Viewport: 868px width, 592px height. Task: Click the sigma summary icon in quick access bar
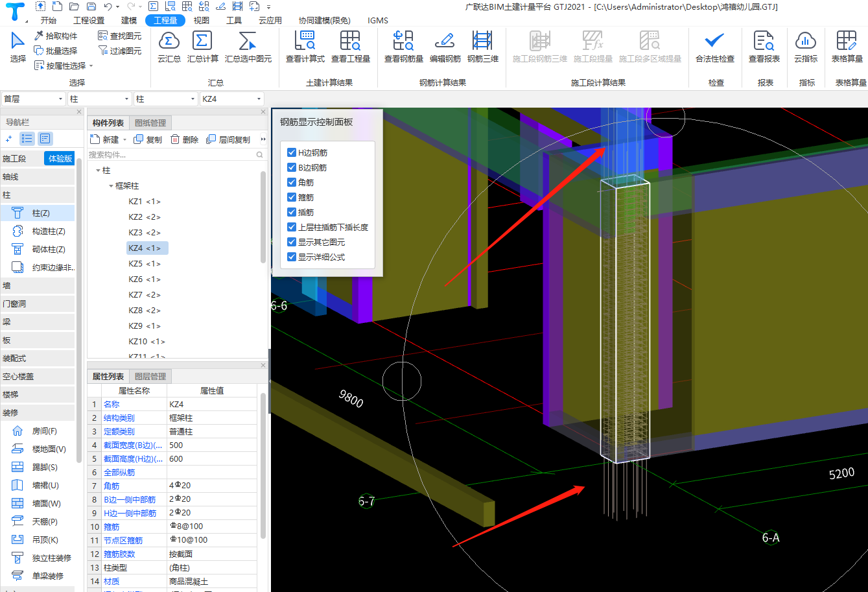153,6
